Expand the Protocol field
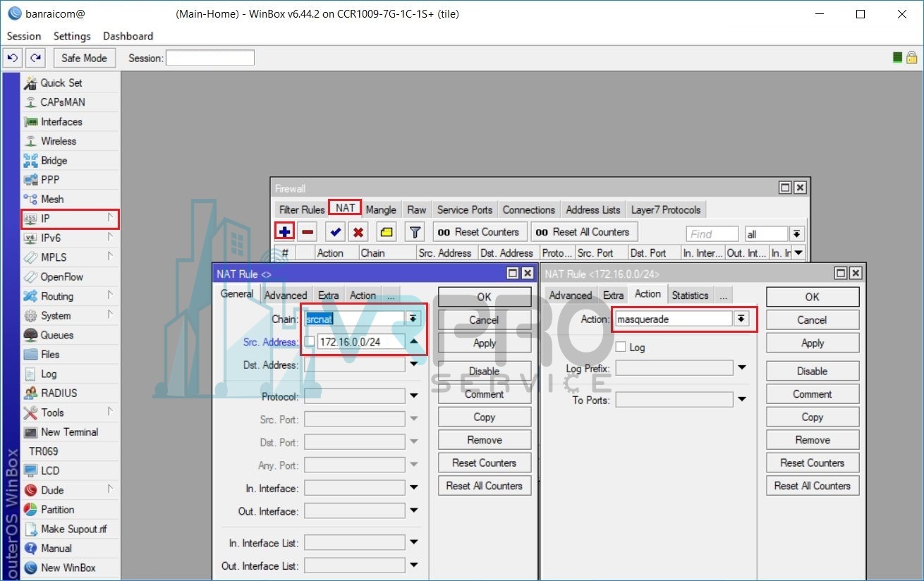 414,396
